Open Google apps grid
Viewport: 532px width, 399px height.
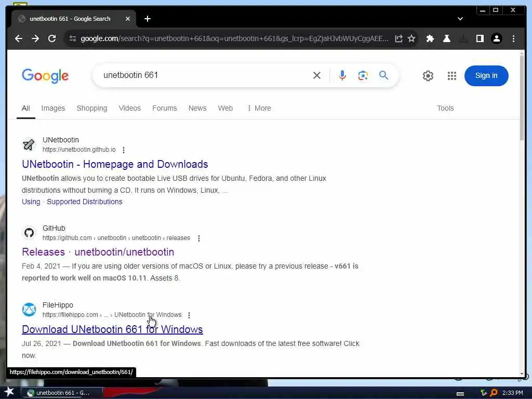(451, 76)
